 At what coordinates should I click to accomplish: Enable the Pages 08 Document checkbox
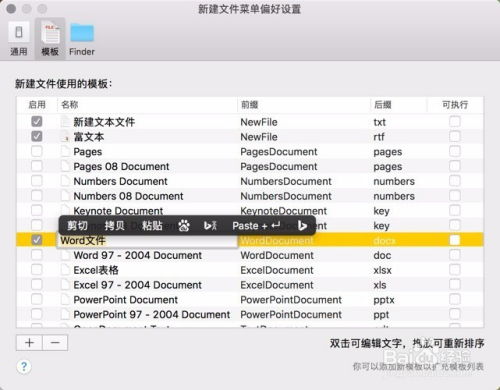(x=37, y=166)
